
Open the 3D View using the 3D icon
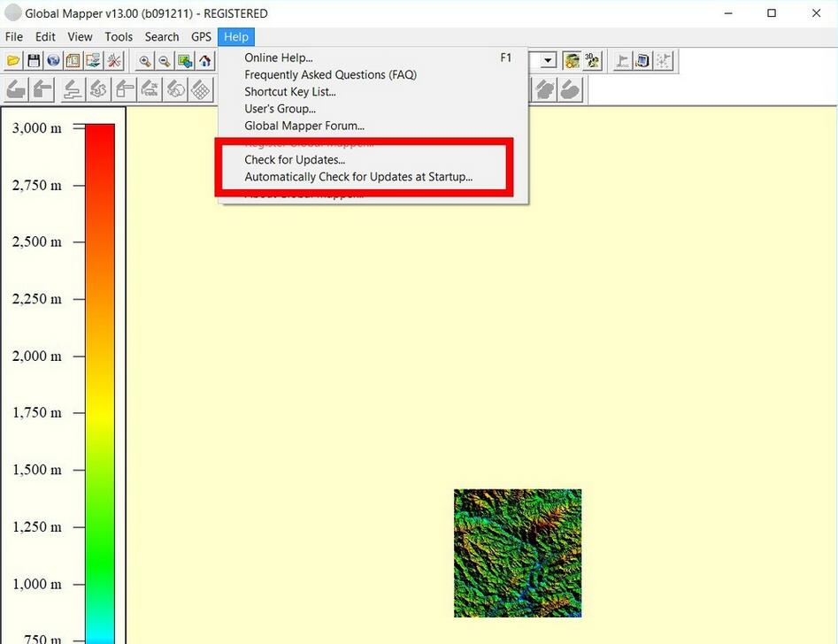[593, 59]
